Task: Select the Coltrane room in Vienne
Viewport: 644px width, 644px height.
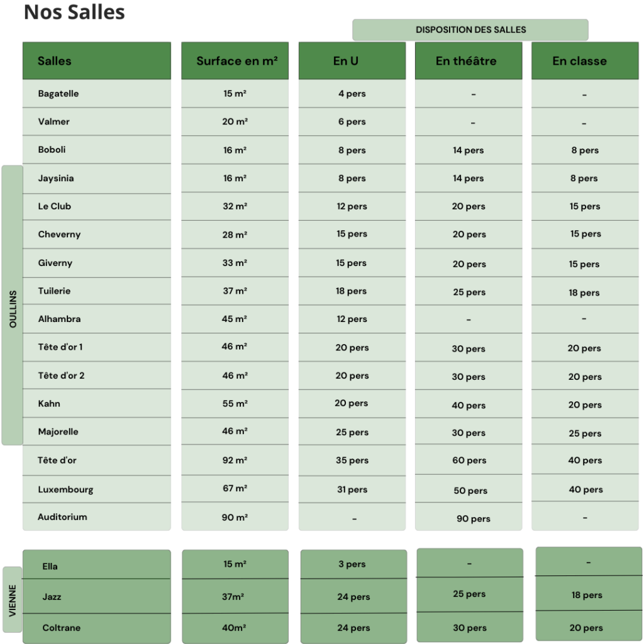Action: [x=61, y=628]
